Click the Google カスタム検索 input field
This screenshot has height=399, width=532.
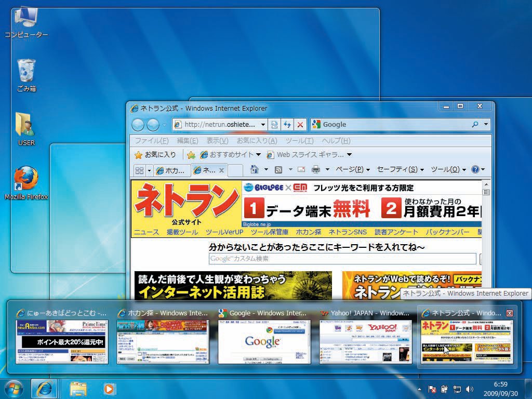pos(342,259)
